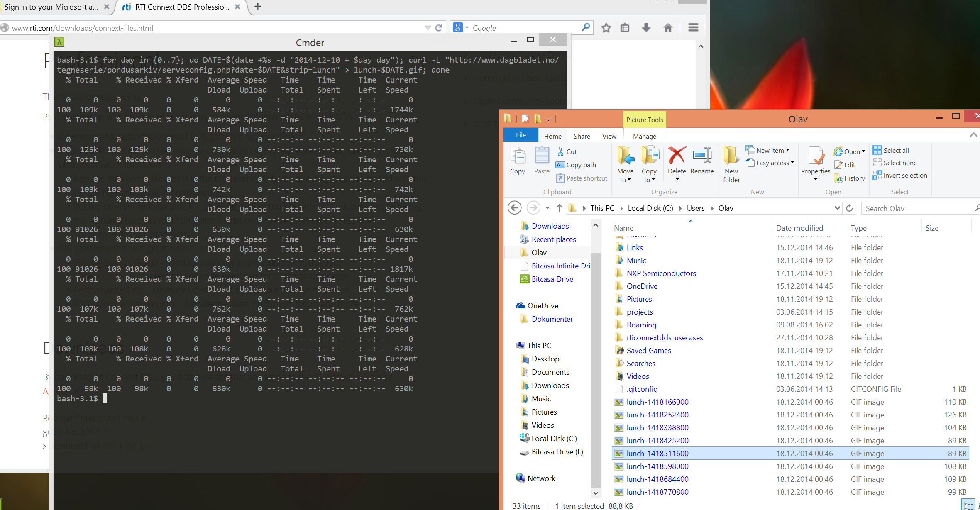Image resolution: width=980 pixels, height=510 pixels.
Task: Switch to details view in status bar
Action: [x=968, y=505]
